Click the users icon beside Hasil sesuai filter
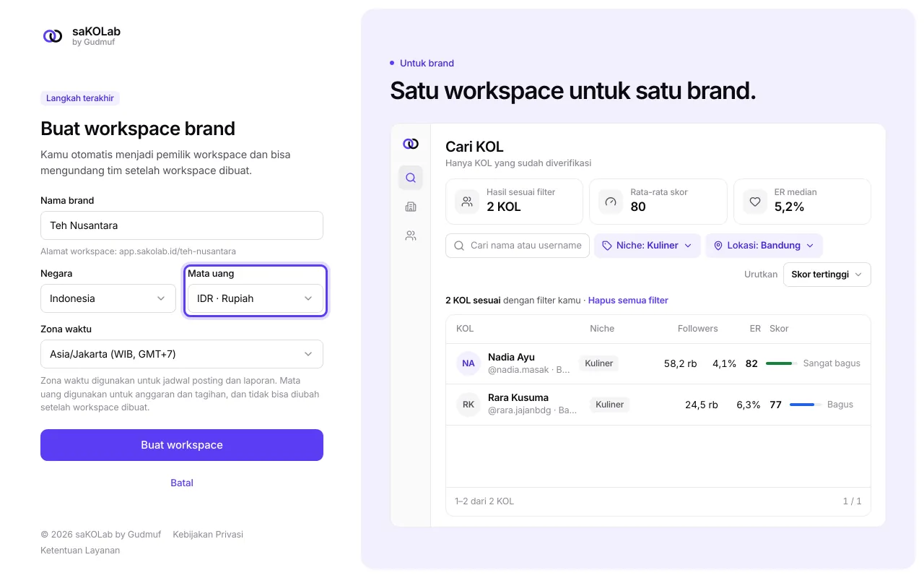924x578 pixels. [x=467, y=202]
